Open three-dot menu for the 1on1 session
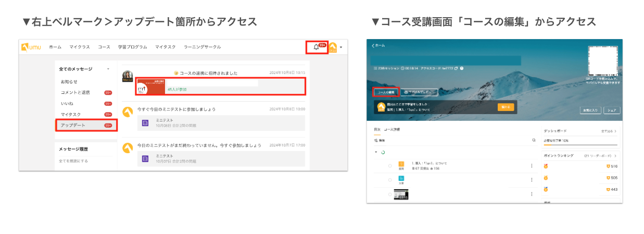The image size is (644, 234). 532,166
